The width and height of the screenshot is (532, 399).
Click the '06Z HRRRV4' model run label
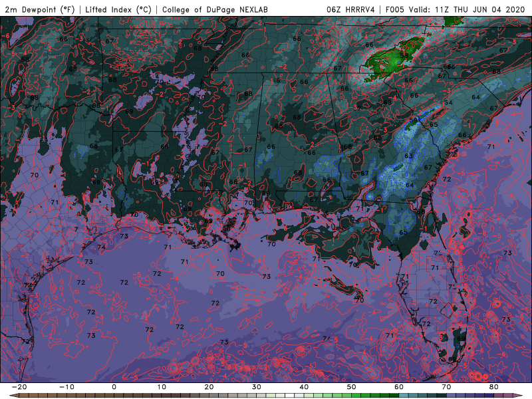point(350,9)
